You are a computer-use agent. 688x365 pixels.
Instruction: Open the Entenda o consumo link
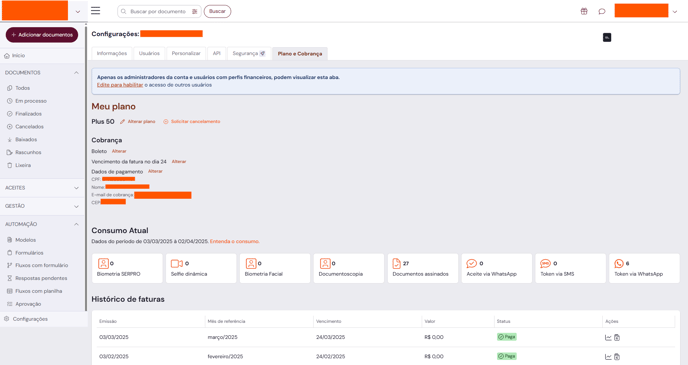pos(235,241)
